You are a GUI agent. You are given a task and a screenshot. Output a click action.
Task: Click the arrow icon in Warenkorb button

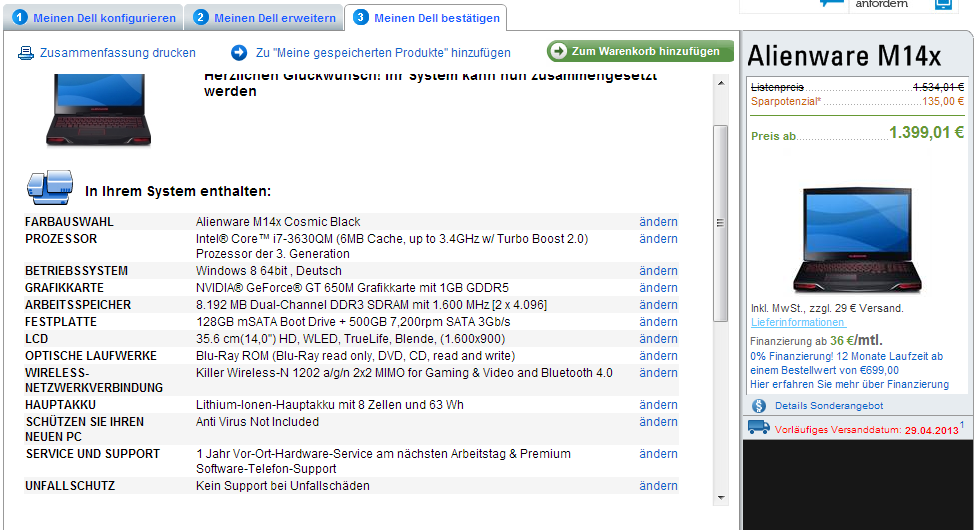(558, 51)
